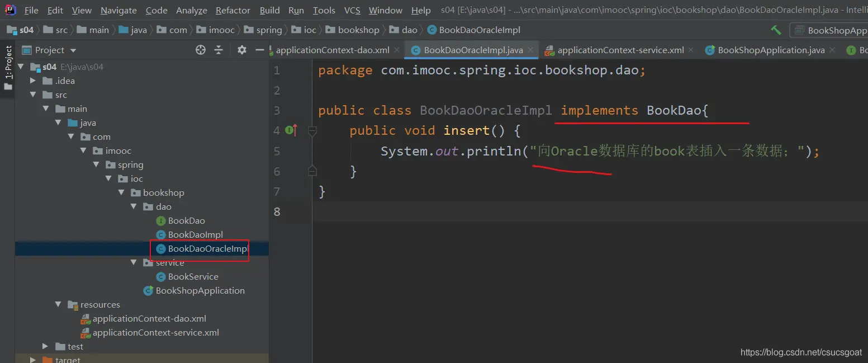Expand the test folder
Viewport: 868px width, 363px height.
click(x=46, y=347)
